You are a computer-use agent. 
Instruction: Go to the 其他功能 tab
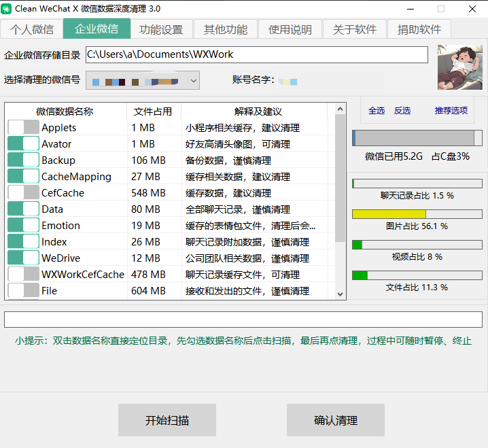pos(226,29)
